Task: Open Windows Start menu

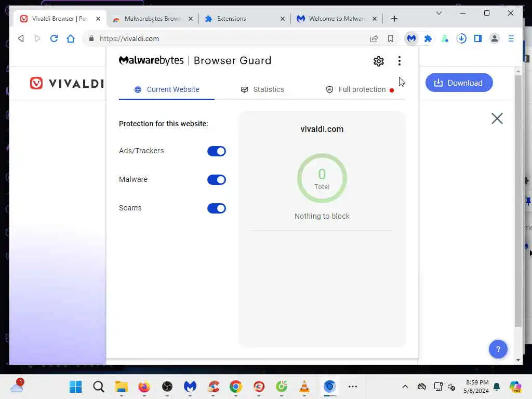Action: point(75,387)
